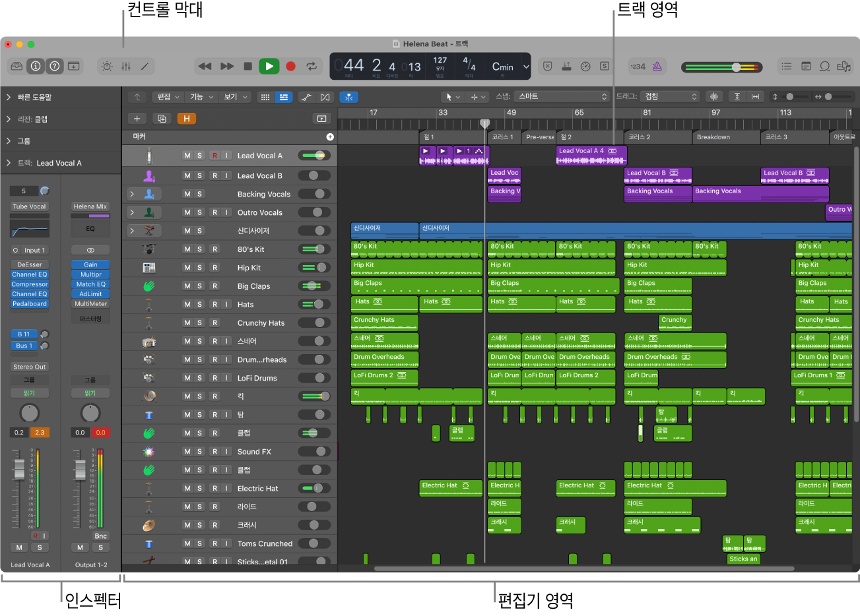Toggle Cycle mode in the transport
860x616 pixels.
(x=311, y=66)
